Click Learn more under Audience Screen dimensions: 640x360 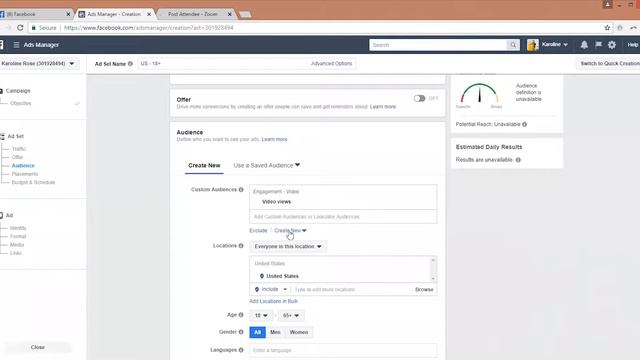pos(274,139)
